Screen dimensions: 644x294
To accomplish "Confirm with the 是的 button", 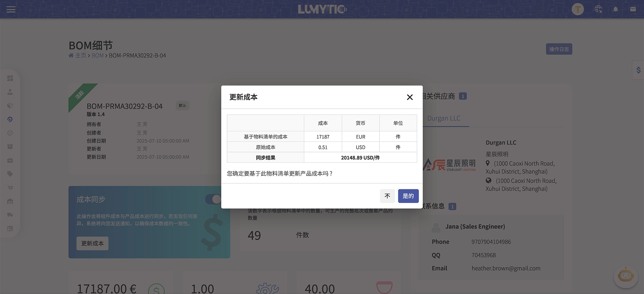I will 408,196.
